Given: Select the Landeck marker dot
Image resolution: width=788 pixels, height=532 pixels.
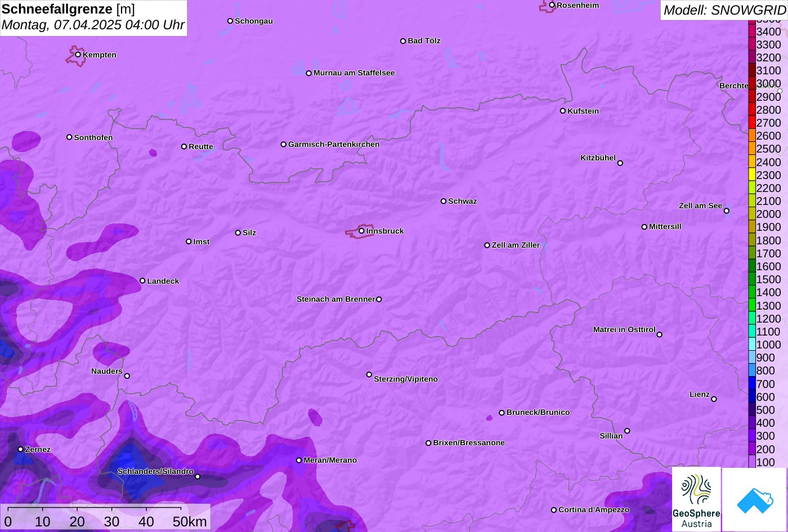Looking at the screenshot, I should (x=142, y=281).
